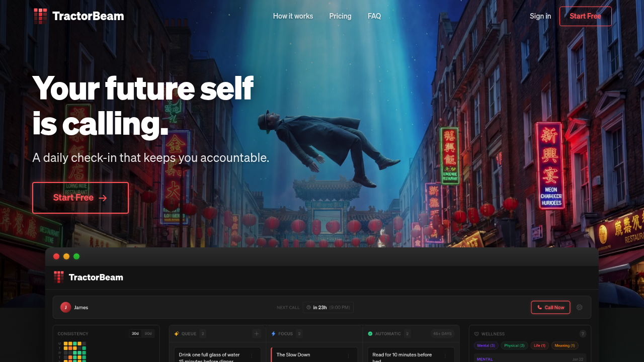Click the plus icon in the Queue column

click(x=256, y=334)
